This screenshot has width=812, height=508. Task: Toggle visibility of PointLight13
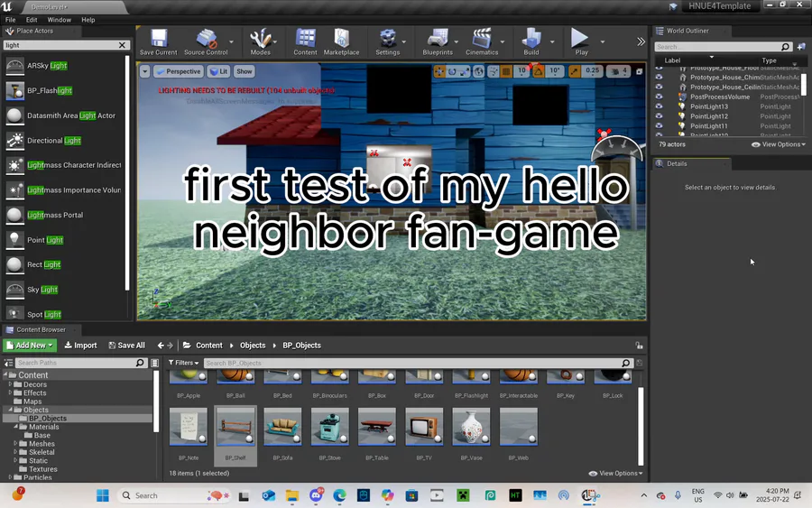659,106
